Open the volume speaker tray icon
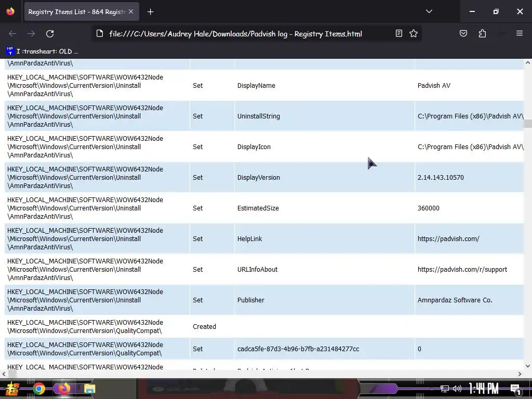The image size is (532, 399). click(457, 389)
